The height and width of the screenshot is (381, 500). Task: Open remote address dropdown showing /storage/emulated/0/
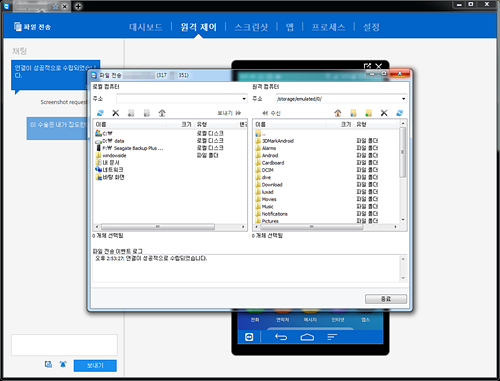click(403, 99)
